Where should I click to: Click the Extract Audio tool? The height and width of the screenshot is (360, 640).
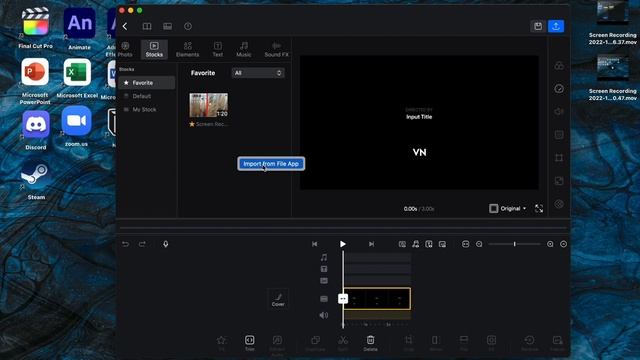277,345
